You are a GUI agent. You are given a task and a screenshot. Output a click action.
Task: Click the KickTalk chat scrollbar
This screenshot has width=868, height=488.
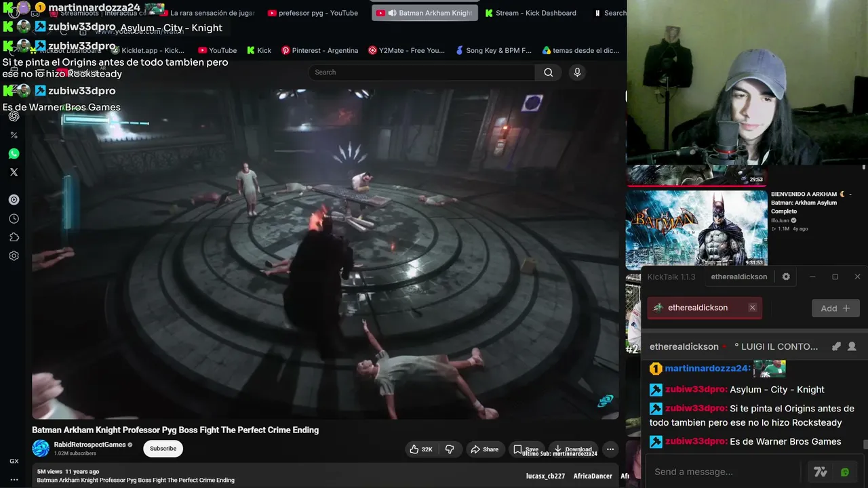pos(865,445)
